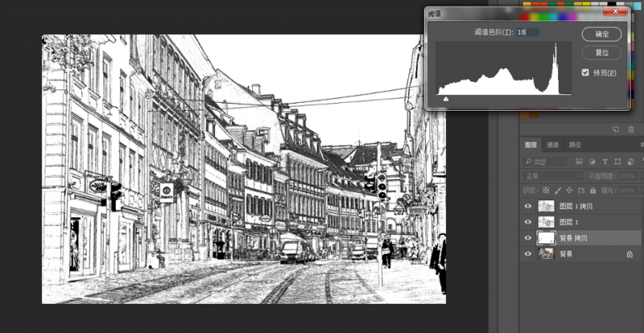The image size is (644, 333).
Task: Click the lock all padlock icon
Action: pyautogui.click(x=592, y=190)
